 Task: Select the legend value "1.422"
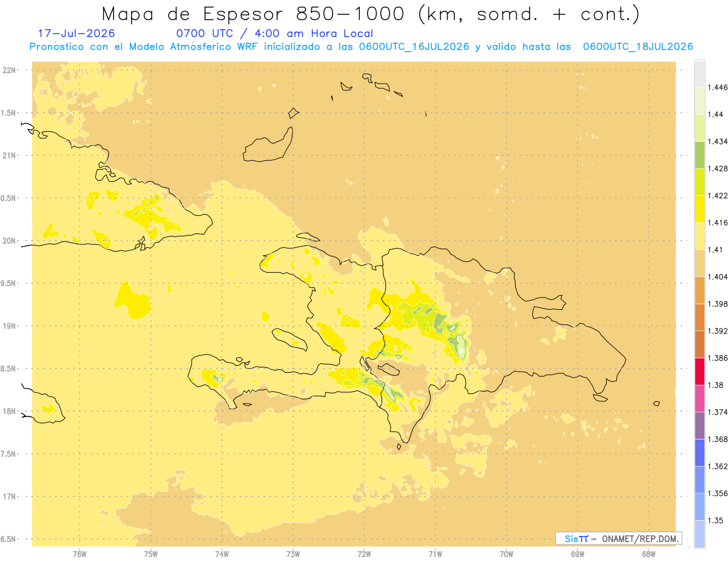point(718,195)
